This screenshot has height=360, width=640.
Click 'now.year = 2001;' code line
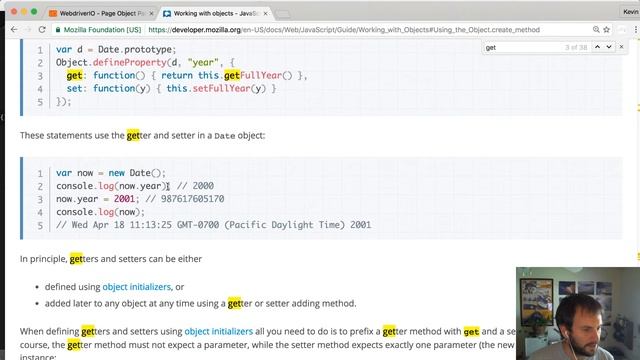(x=98, y=199)
